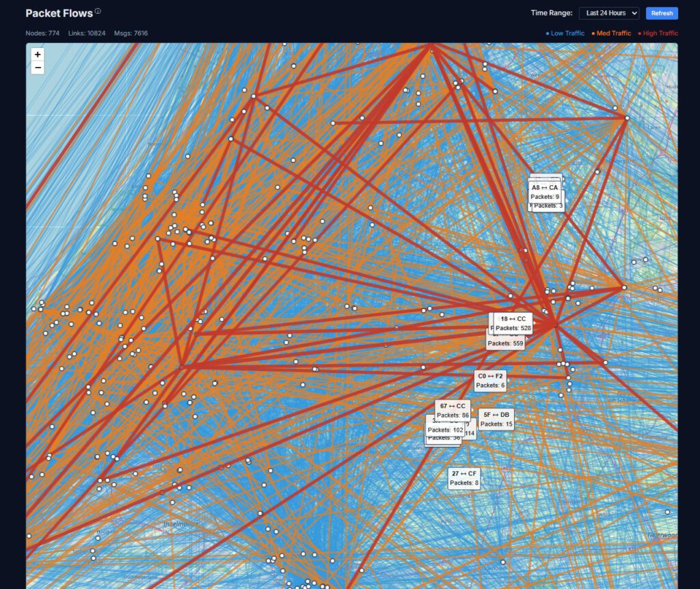Click the 18 ↔ CC packets label
Screen dimensions: 700x589
[513, 323]
